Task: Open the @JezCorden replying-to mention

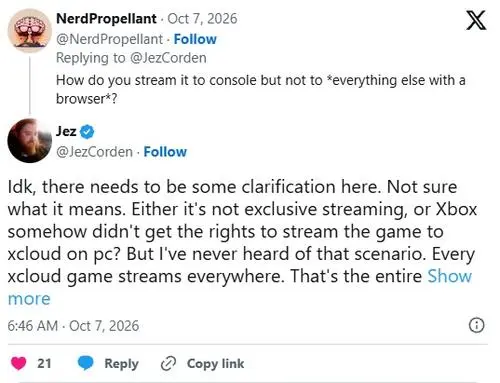Action: tap(168, 58)
